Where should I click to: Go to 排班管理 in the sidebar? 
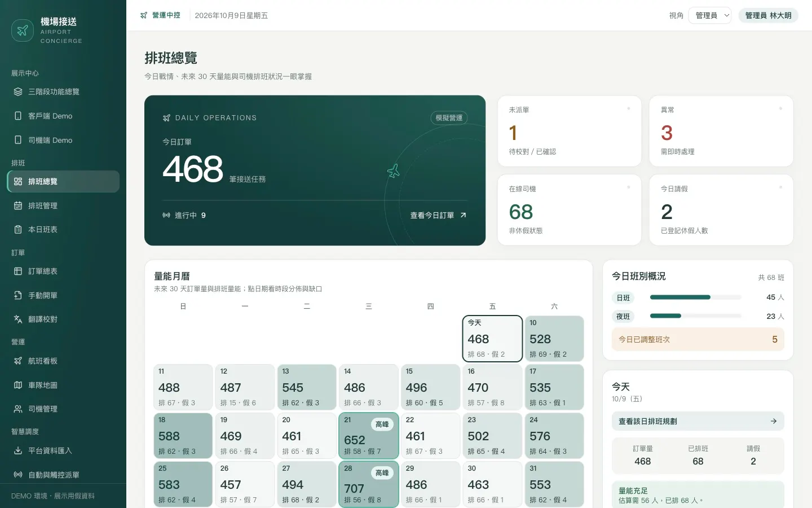coord(63,205)
